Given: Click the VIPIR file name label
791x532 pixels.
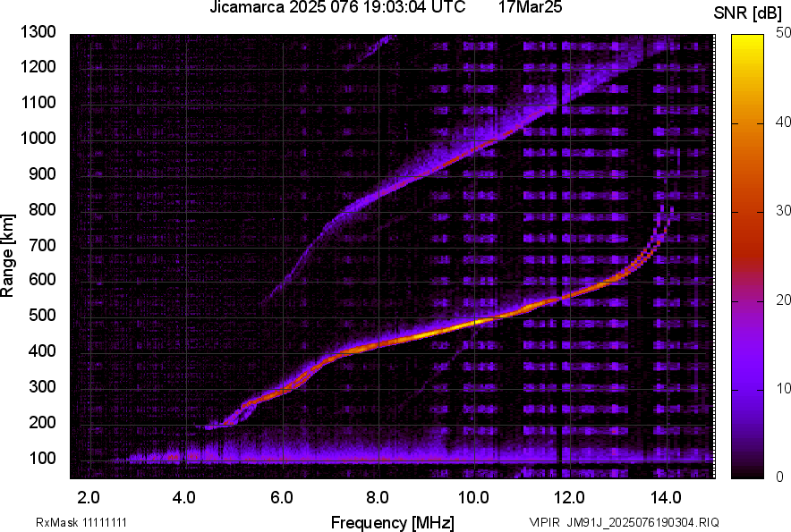Looking at the screenshot, I should 624,522.
